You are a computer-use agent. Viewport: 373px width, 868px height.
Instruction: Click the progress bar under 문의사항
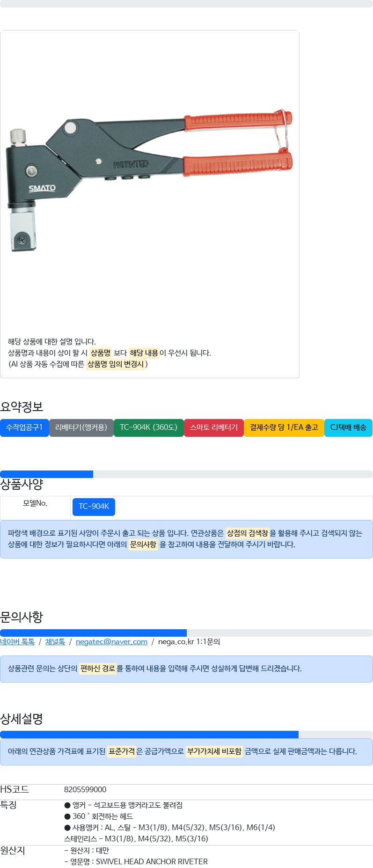tap(186, 633)
